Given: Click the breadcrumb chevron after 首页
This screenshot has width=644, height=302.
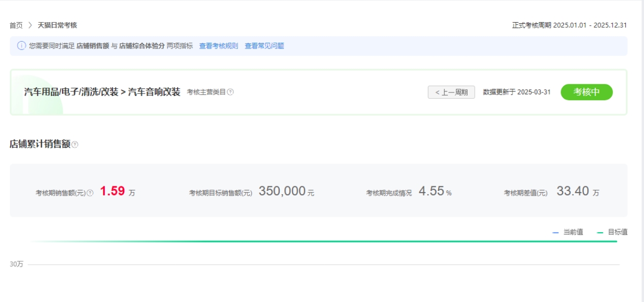Looking at the screenshot, I should coord(30,25).
